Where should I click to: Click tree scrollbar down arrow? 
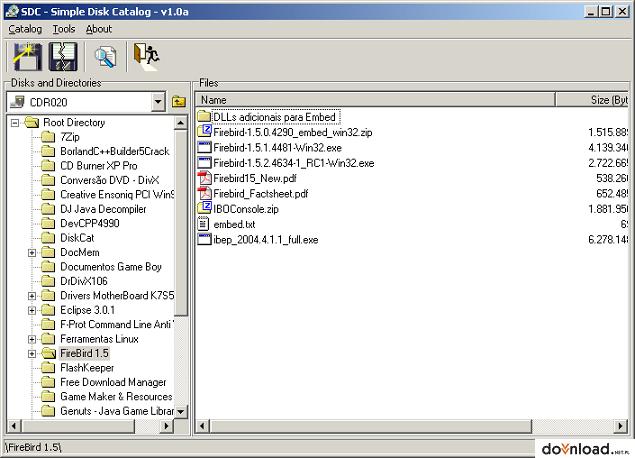click(181, 412)
